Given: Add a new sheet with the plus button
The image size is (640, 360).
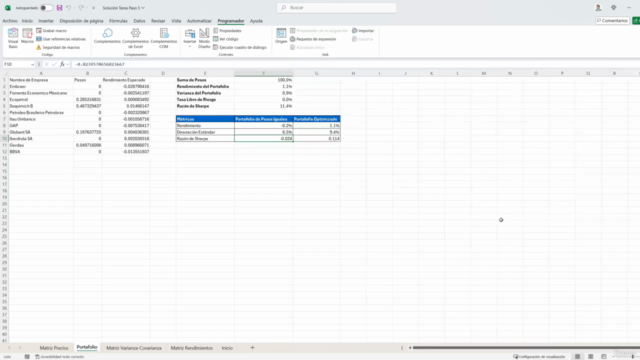Looking at the screenshot, I should [x=252, y=348].
